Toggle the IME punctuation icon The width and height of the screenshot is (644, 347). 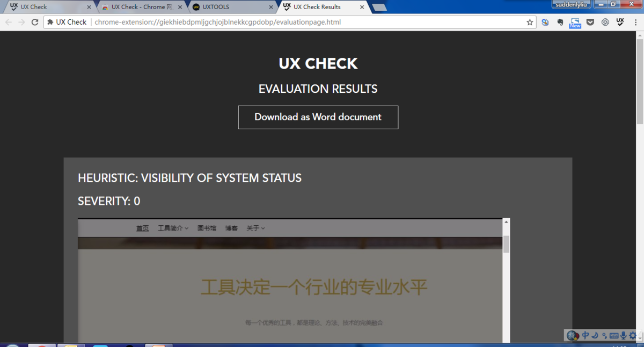point(604,336)
